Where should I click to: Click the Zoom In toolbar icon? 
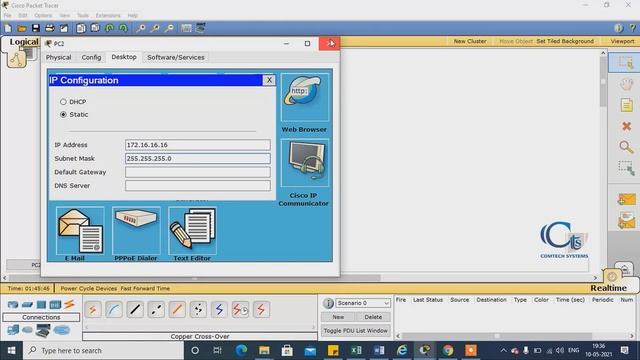tap(141, 28)
